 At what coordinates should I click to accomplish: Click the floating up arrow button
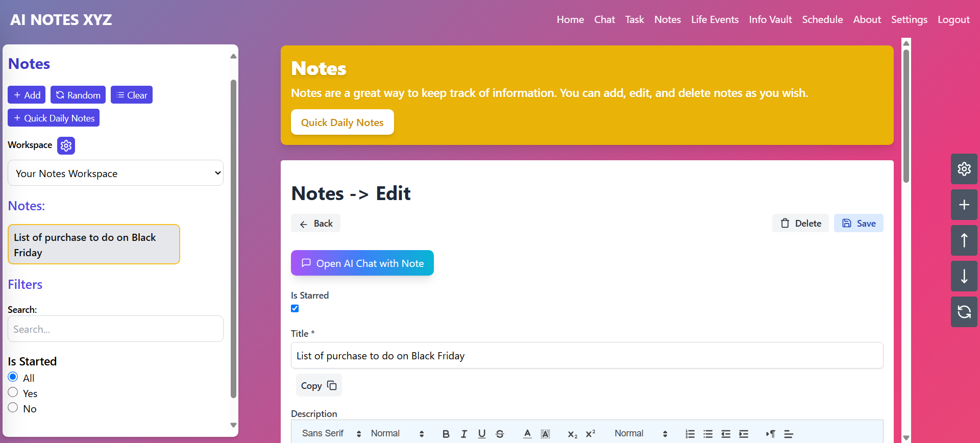[964, 240]
